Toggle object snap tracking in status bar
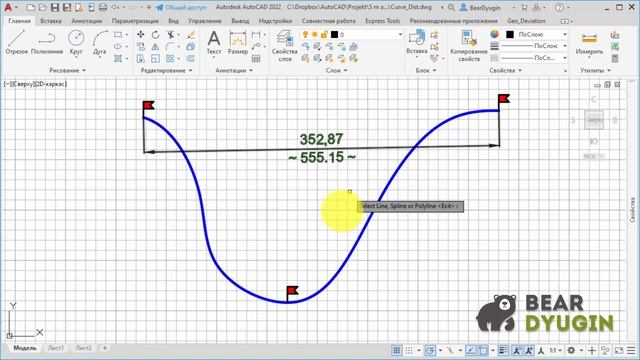The width and height of the screenshot is (640, 360). (471, 350)
